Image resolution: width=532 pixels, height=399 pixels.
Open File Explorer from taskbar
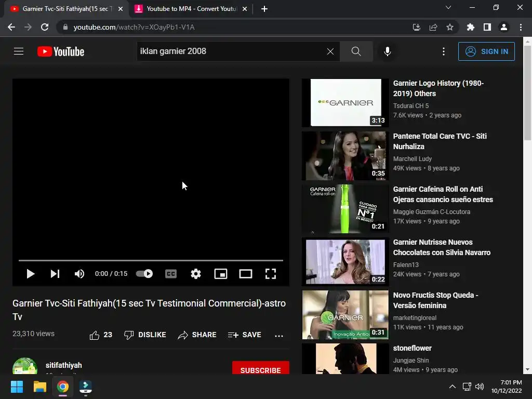pos(39,387)
